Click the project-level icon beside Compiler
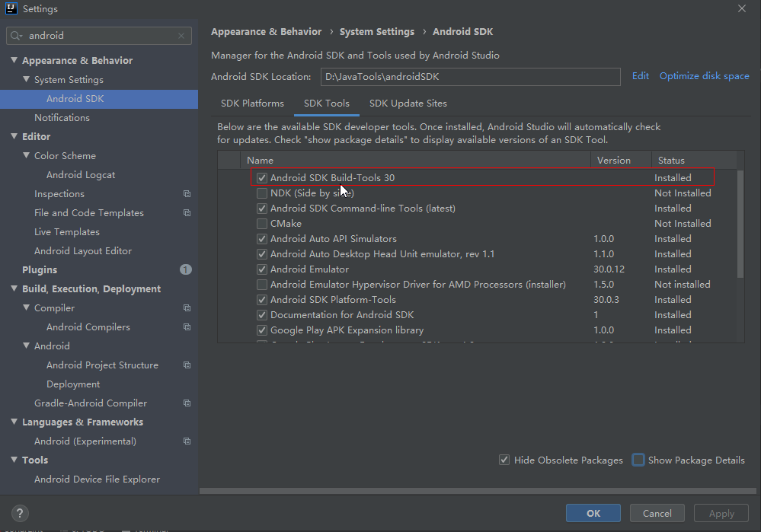 [x=187, y=307]
